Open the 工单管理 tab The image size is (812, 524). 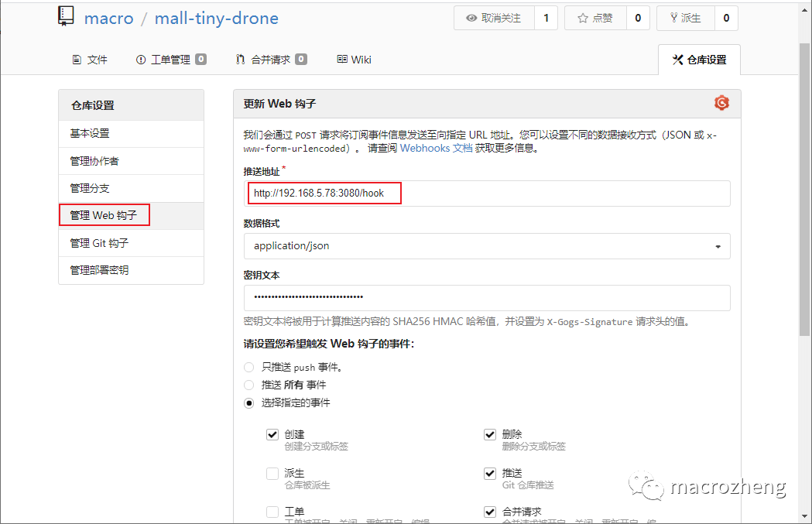coord(169,58)
